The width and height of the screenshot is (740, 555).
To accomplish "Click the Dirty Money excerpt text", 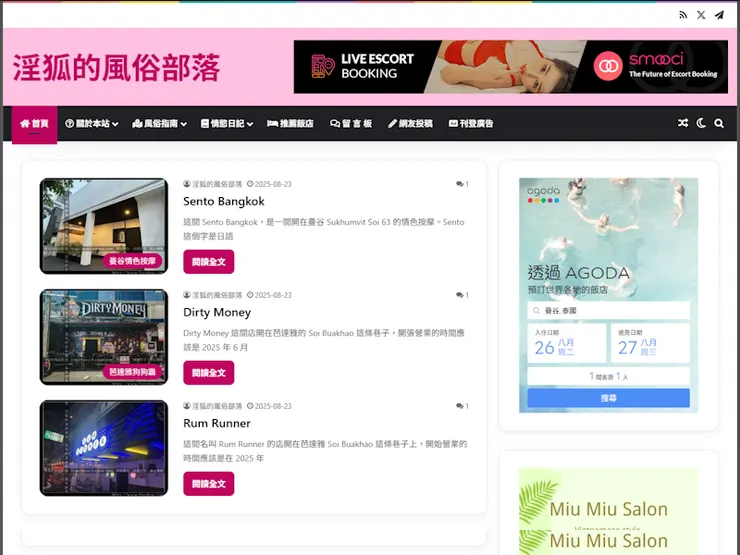I will click(x=324, y=340).
